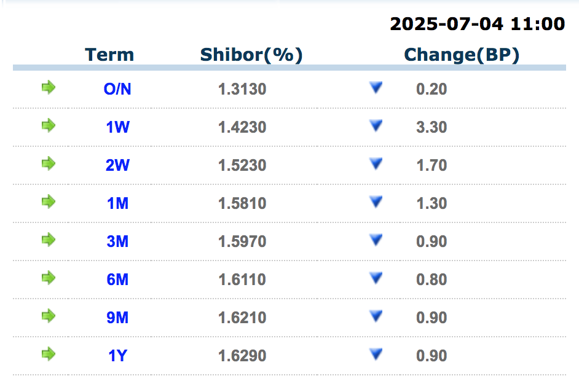Click the green arrow beside O/N

point(49,88)
